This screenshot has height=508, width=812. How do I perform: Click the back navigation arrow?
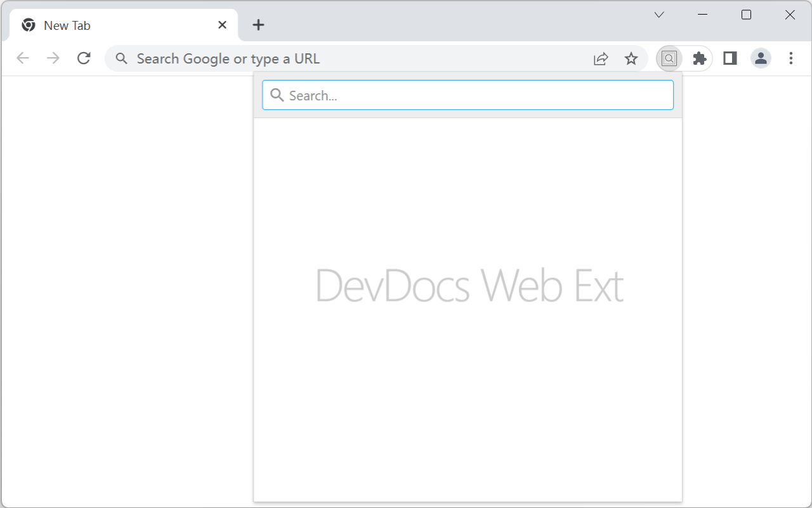pos(23,58)
